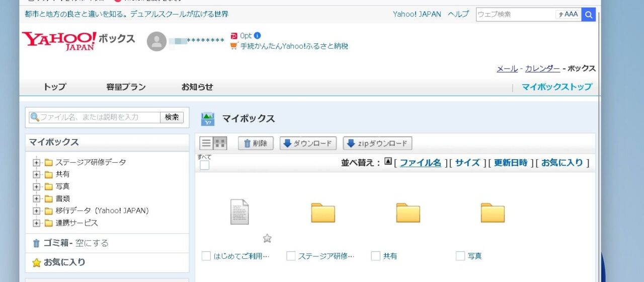Switch to list view icon
644x282 pixels.
pos(206,144)
